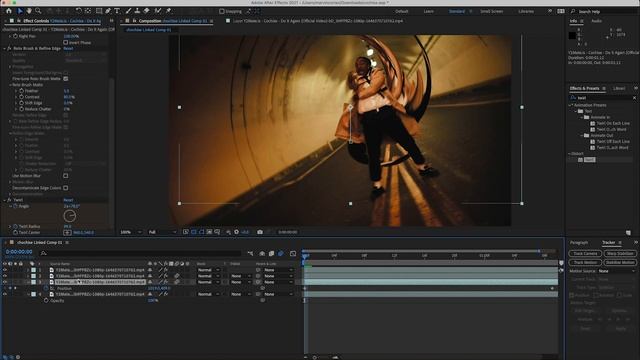
Task: Switch to the Libraries workspace
Action: pyautogui.click(x=526, y=11)
